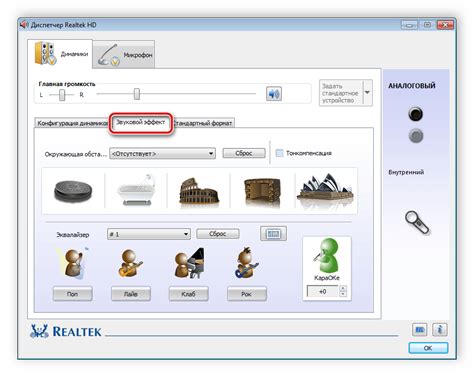Apply the Рок equalizer preset button
474x377 pixels.
click(x=247, y=294)
